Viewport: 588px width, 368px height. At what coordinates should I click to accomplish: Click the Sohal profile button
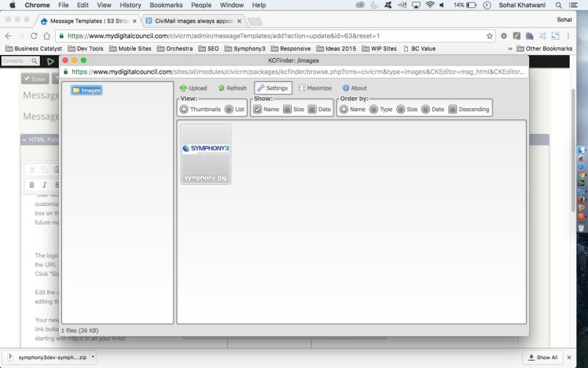564,20
